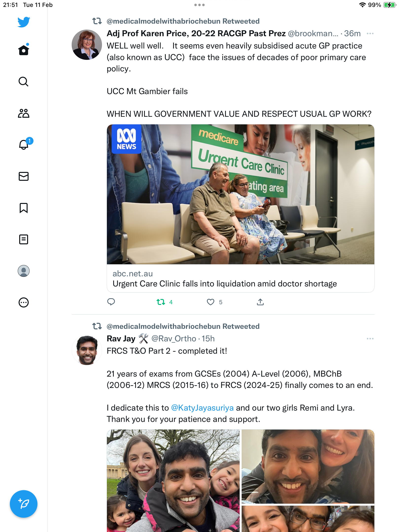Share Karen Price's tweet

coord(260,302)
